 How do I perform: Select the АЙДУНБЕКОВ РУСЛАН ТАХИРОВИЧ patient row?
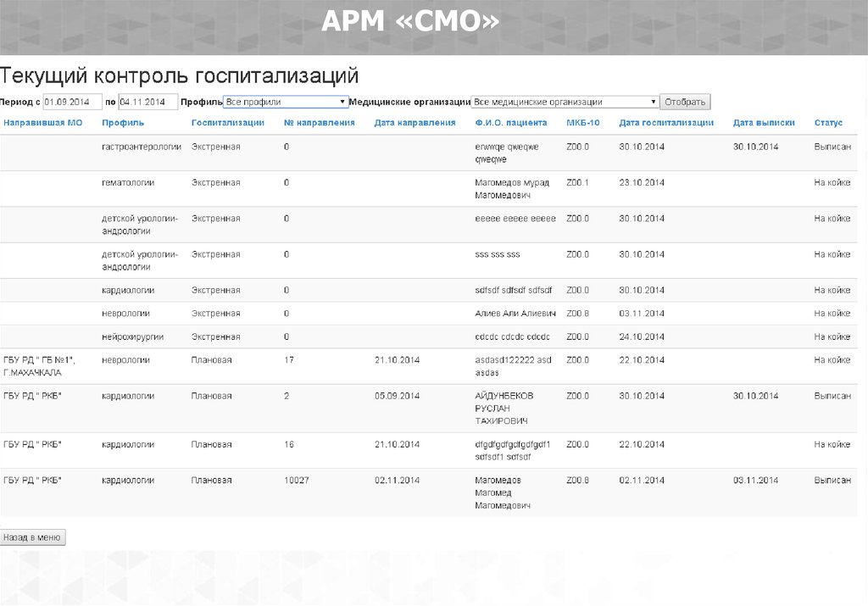point(504,409)
